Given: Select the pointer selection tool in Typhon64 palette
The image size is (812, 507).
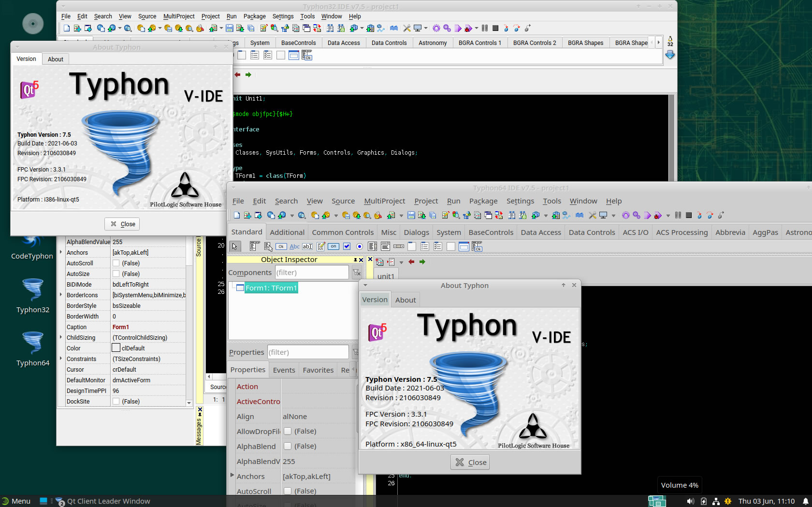Looking at the screenshot, I should pos(235,246).
